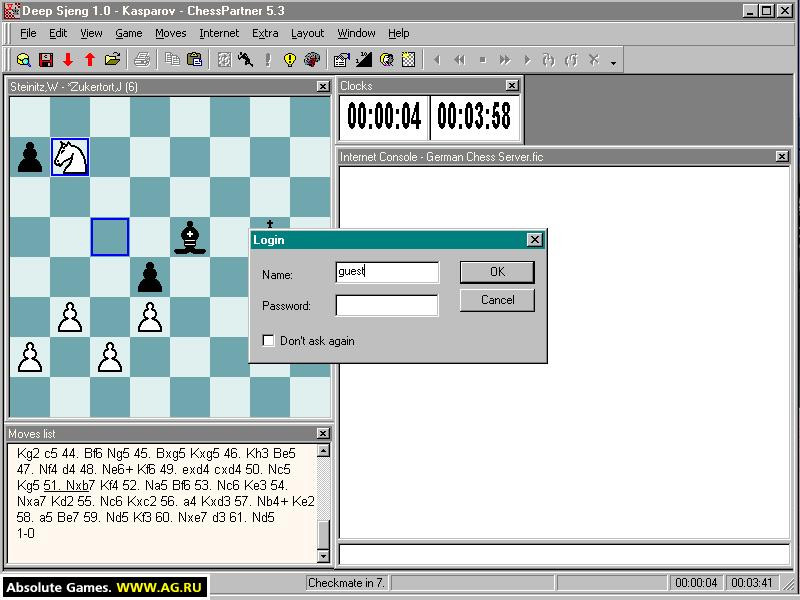Open a file with the folder icon
Image resolution: width=800 pixels, height=600 pixels.
coord(112,59)
